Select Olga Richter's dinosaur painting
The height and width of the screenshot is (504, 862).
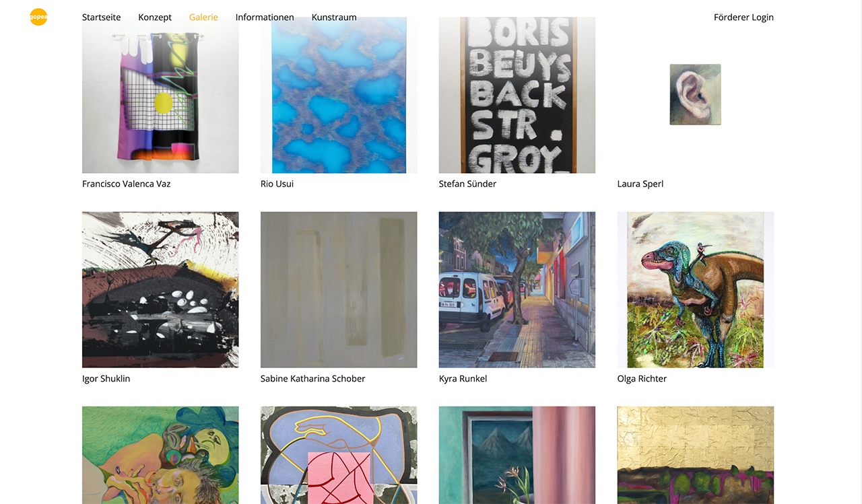click(x=696, y=290)
